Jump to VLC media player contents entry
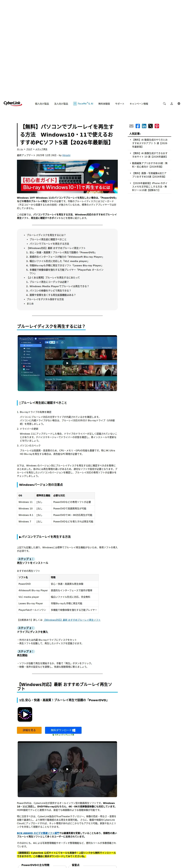 tap(59, 261)
